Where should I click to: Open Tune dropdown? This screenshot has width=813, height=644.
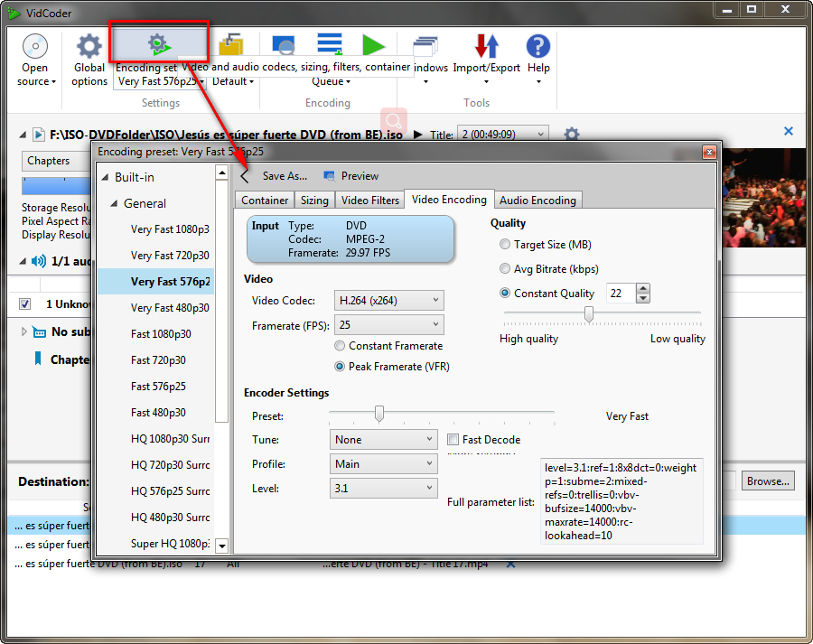(383, 440)
